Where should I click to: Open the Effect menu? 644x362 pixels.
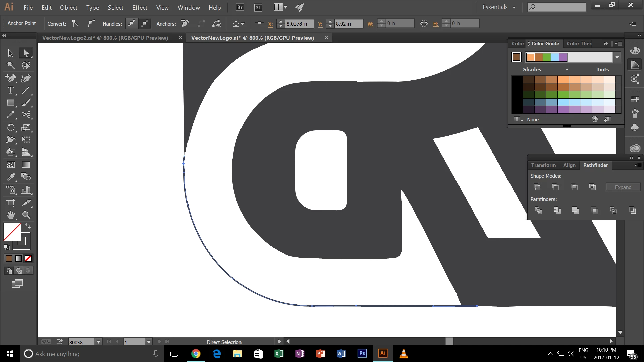click(140, 7)
